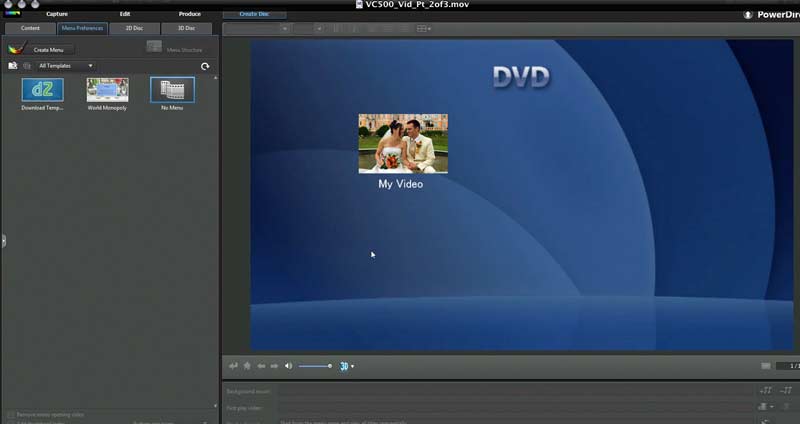Select the No Menu template

point(172,90)
